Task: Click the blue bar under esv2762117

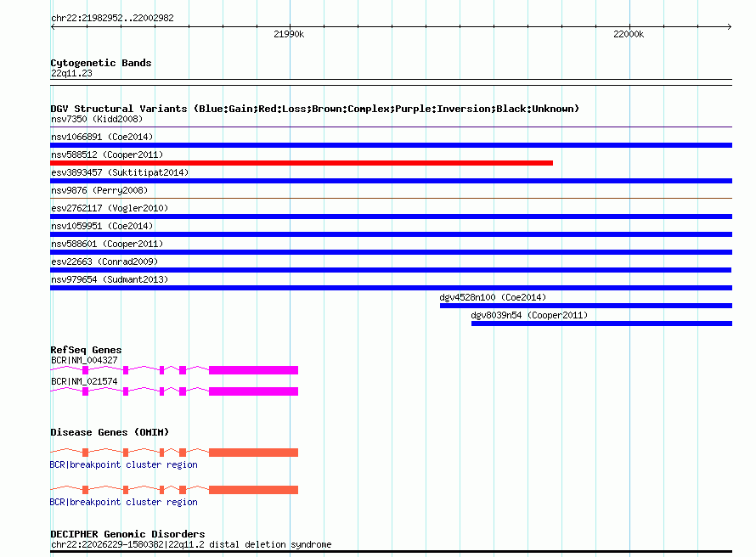Action: pos(391,217)
